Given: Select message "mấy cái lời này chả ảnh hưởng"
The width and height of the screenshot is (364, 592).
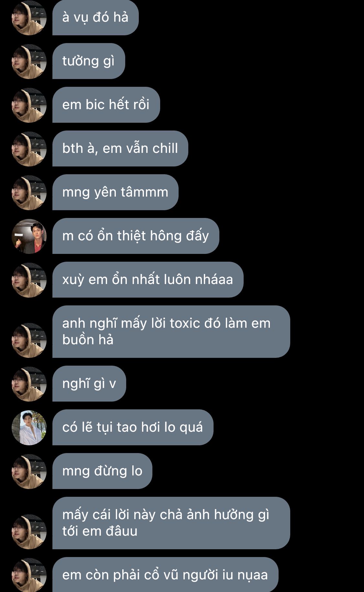Looking at the screenshot, I should point(171,523).
